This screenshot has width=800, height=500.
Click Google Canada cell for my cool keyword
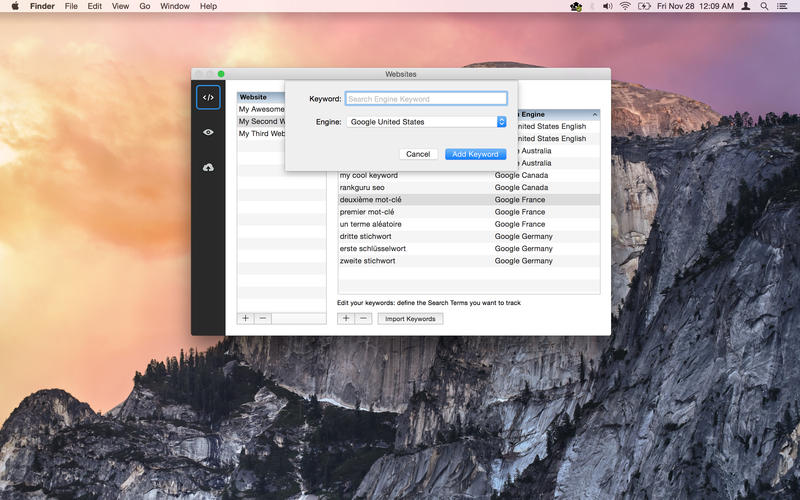[x=521, y=175]
